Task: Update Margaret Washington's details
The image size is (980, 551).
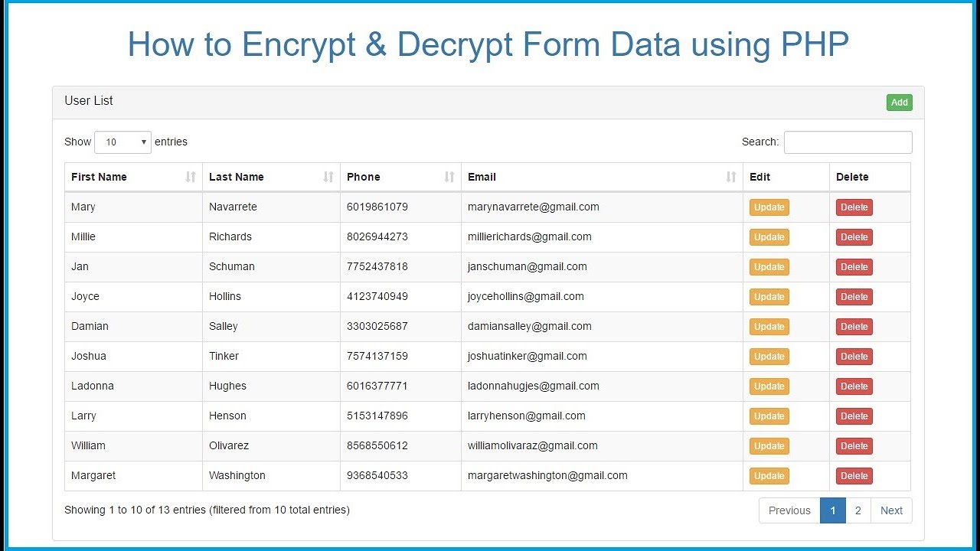Action: click(x=769, y=476)
